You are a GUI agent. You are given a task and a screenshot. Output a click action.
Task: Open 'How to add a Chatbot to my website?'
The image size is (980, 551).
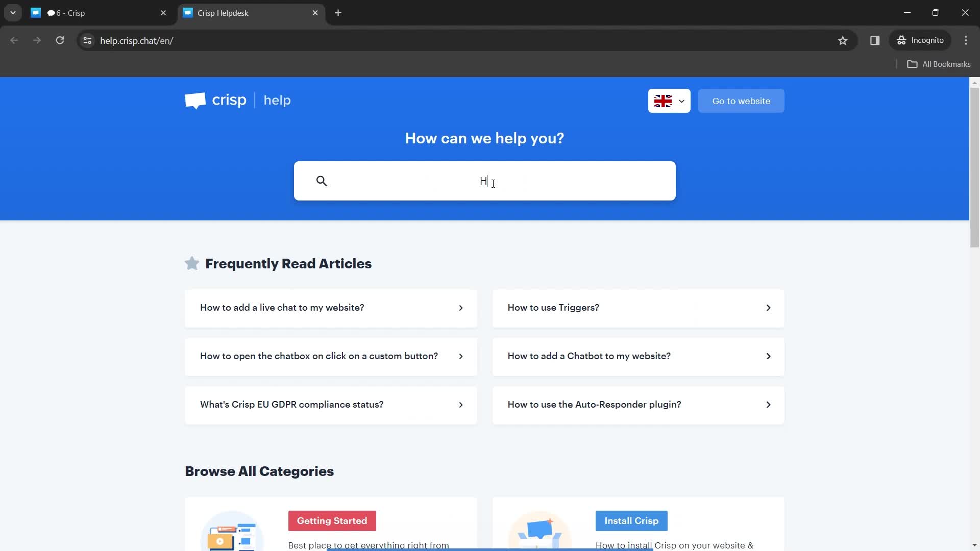(638, 356)
